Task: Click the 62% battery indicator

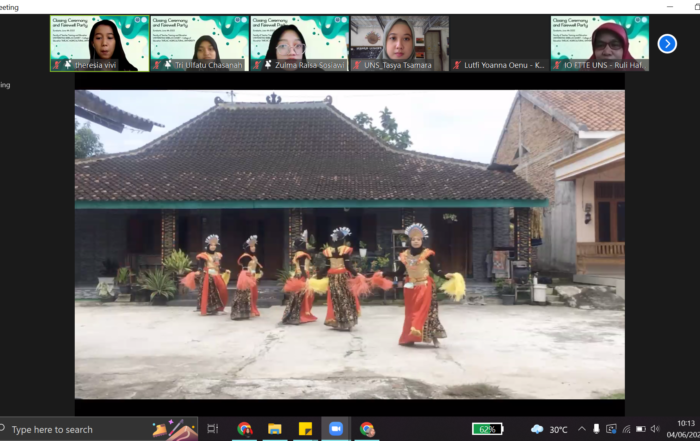Action: [x=487, y=429]
